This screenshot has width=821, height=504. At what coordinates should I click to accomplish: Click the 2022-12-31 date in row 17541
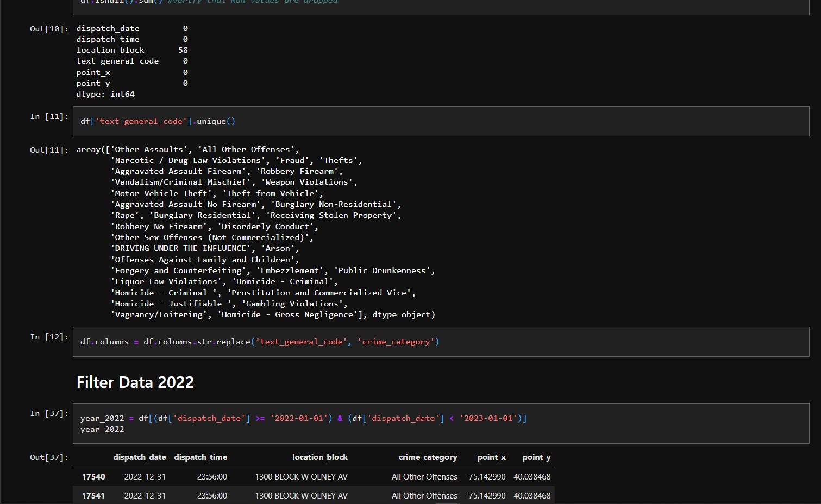click(x=145, y=496)
